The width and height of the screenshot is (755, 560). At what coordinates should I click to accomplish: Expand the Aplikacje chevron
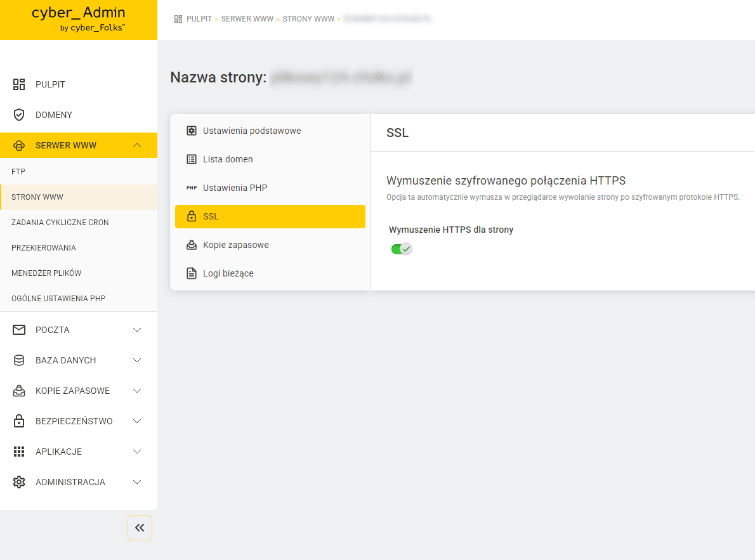pos(137,452)
